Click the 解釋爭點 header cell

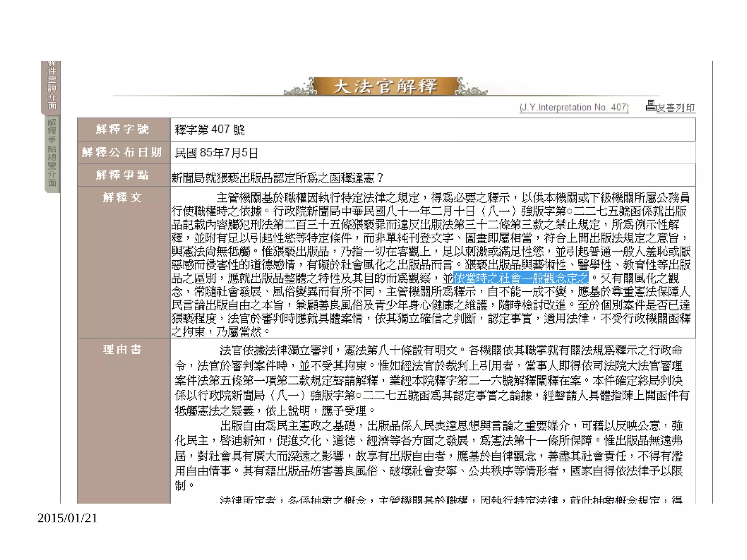pos(123,175)
